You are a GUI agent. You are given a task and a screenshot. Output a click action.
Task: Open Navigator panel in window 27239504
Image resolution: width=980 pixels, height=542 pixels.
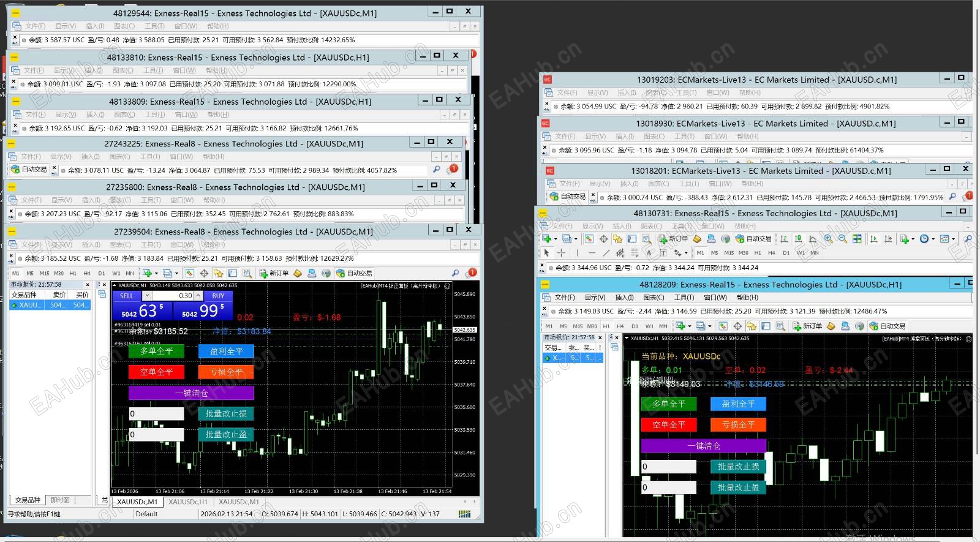click(x=218, y=273)
